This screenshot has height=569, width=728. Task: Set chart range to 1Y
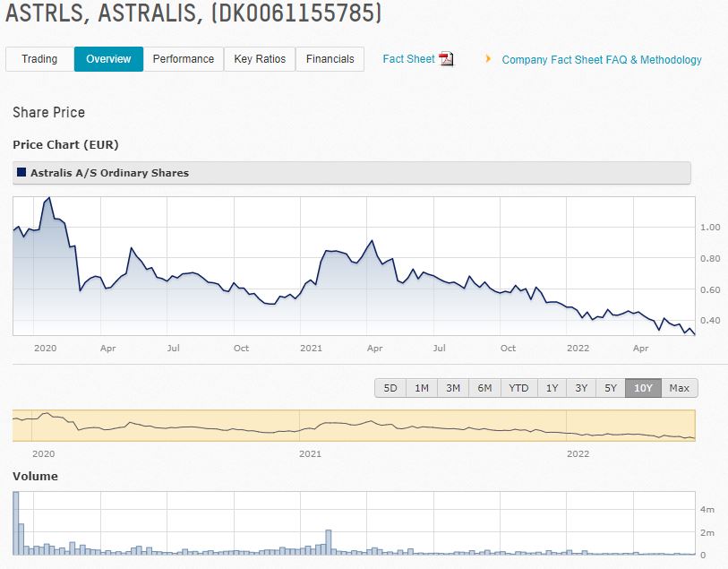click(551, 387)
